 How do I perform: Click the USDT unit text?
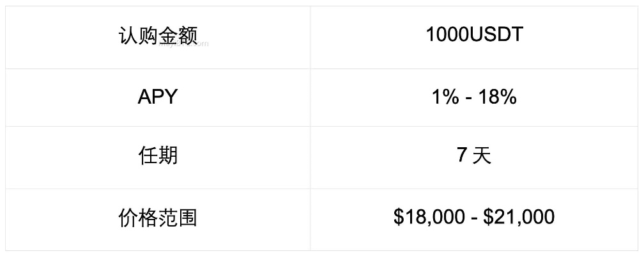click(x=496, y=35)
